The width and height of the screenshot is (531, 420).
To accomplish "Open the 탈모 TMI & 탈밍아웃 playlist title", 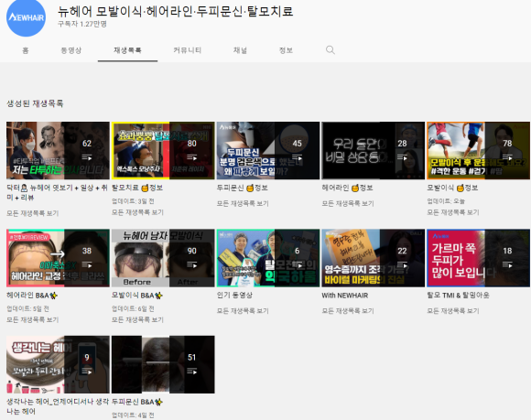I will pos(458,296).
